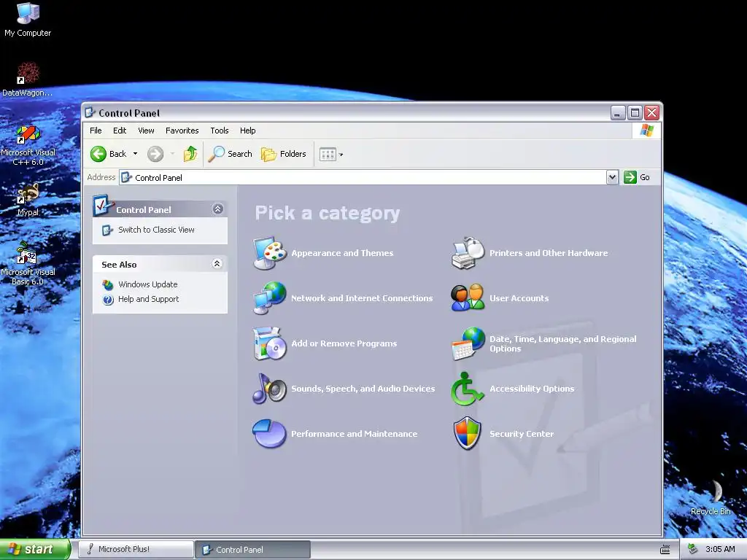747x560 pixels.
Task: Open the File menu
Action: [96, 131]
